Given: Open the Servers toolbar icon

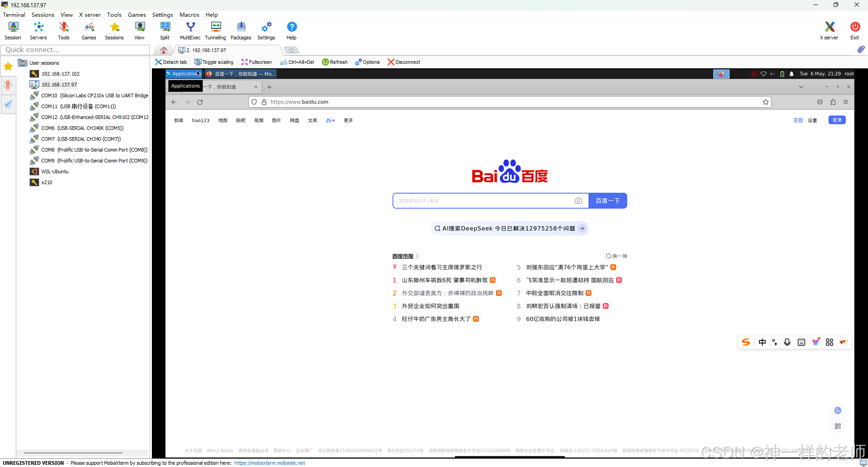Looking at the screenshot, I should coord(38,31).
